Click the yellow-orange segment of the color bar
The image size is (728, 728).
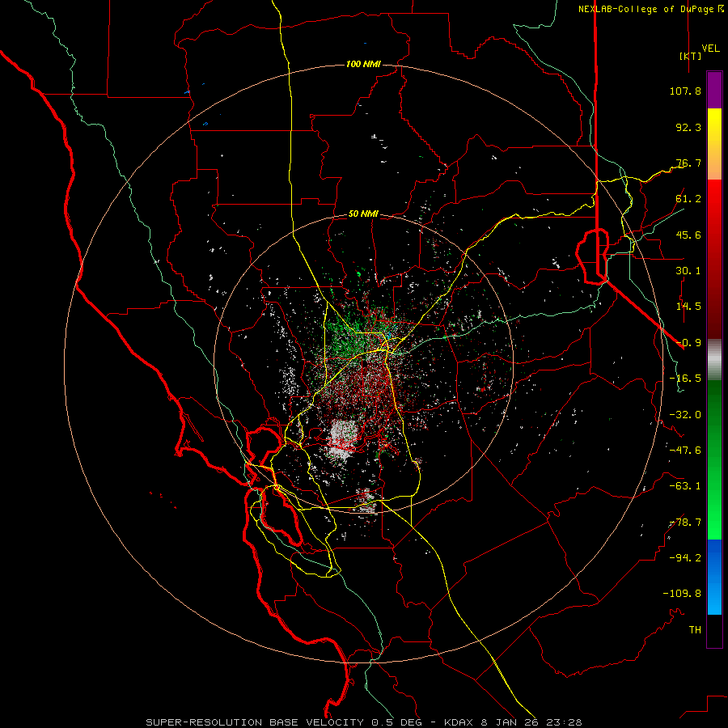tap(714, 144)
